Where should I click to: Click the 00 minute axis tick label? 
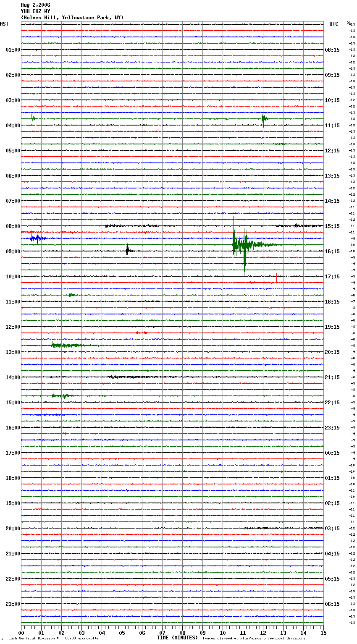pos(21,632)
